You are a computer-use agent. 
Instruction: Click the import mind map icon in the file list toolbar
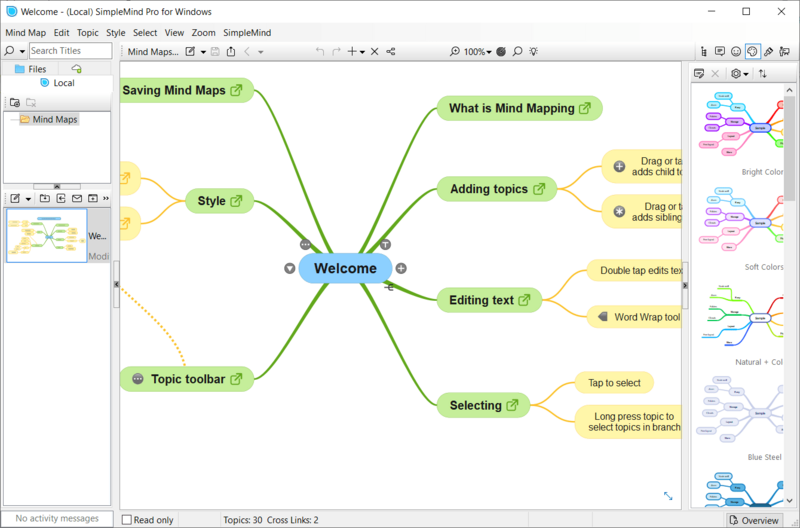[x=45, y=198]
